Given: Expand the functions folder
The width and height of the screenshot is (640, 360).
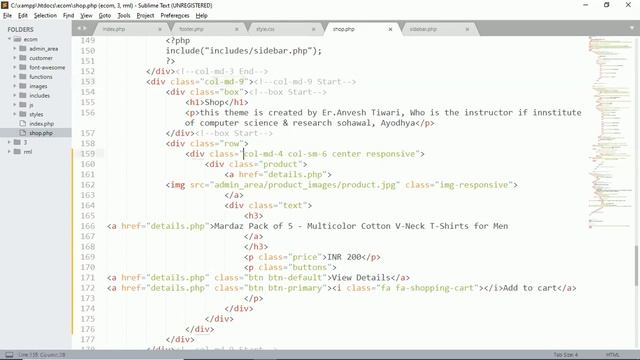Looking at the screenshot, I should click(x=14, y=77).
